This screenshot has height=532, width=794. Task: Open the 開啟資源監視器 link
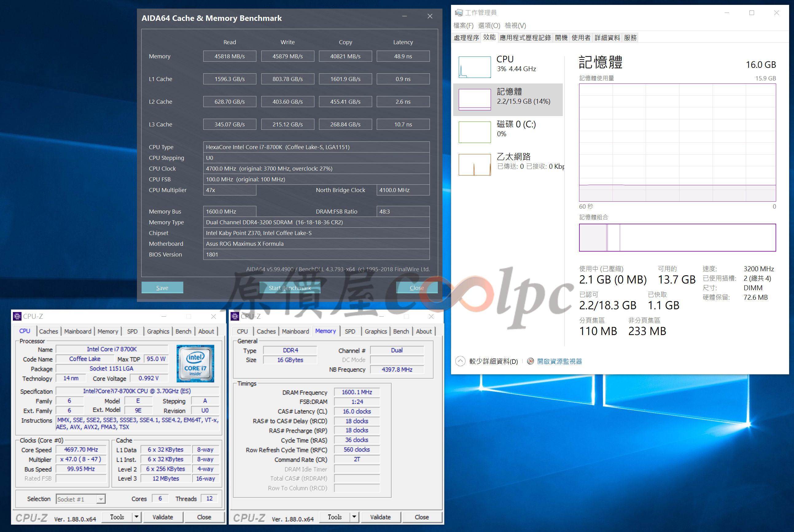[559, 361]
